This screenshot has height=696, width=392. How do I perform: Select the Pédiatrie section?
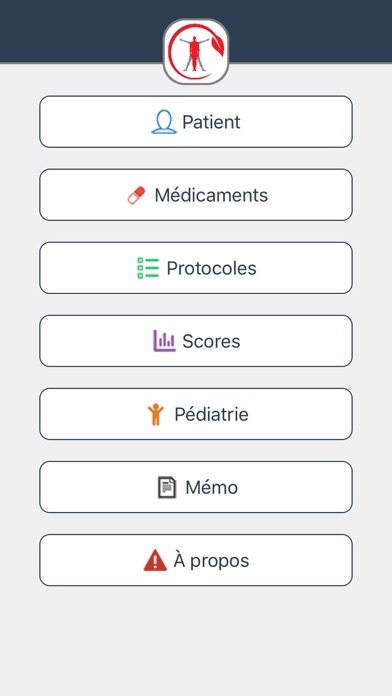[x=196, y=414]
